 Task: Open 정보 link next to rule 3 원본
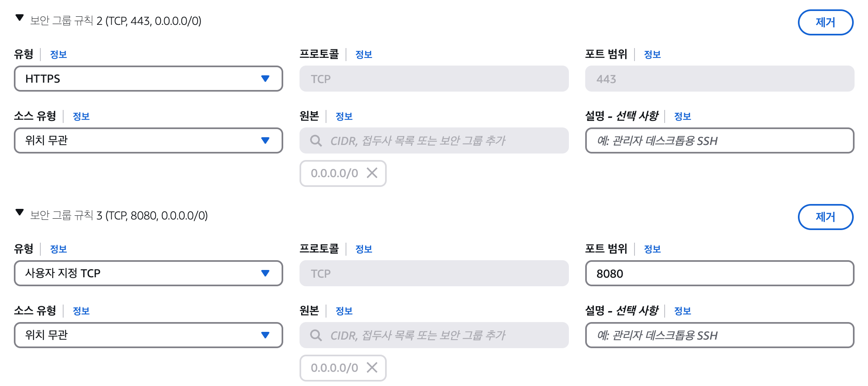[344, 311]
